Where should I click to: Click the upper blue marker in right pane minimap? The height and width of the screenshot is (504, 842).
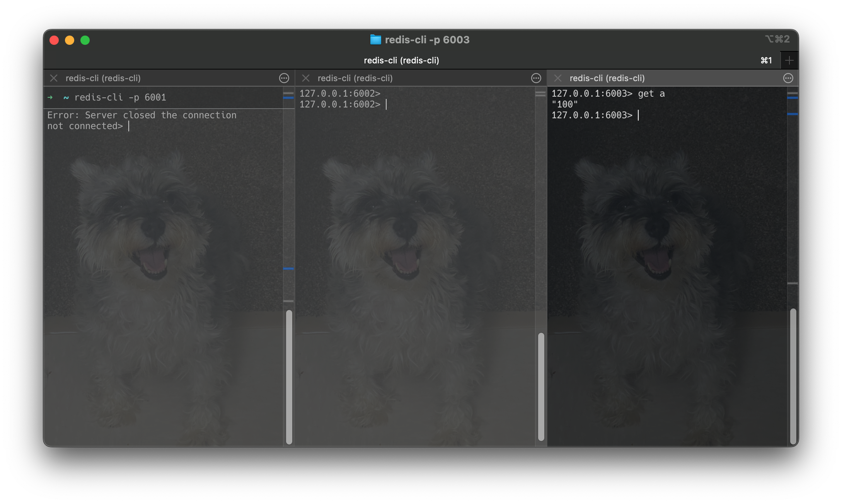point(793,98)
